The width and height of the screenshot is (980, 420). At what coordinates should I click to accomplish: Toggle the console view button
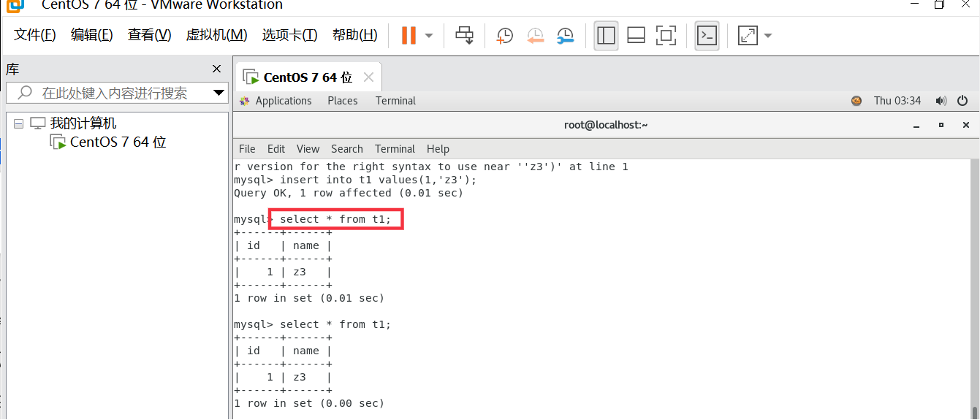tap(707, 35)
